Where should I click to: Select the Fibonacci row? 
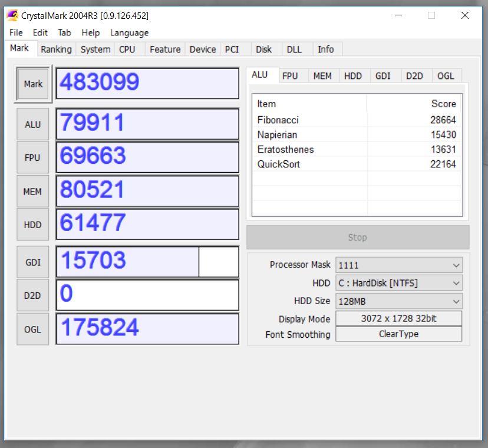pos(357,120)
